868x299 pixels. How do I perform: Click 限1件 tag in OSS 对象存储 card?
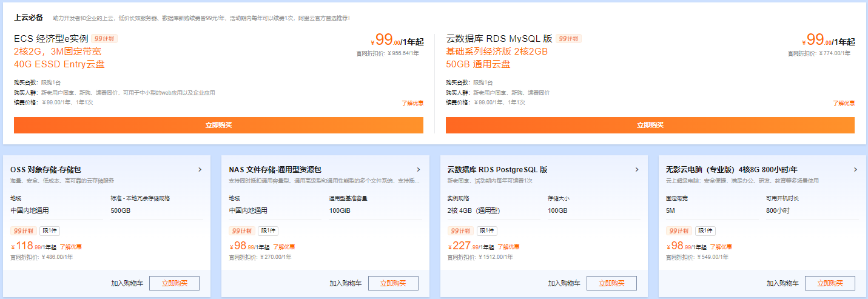pyautogui.click(x=50, y=230)
